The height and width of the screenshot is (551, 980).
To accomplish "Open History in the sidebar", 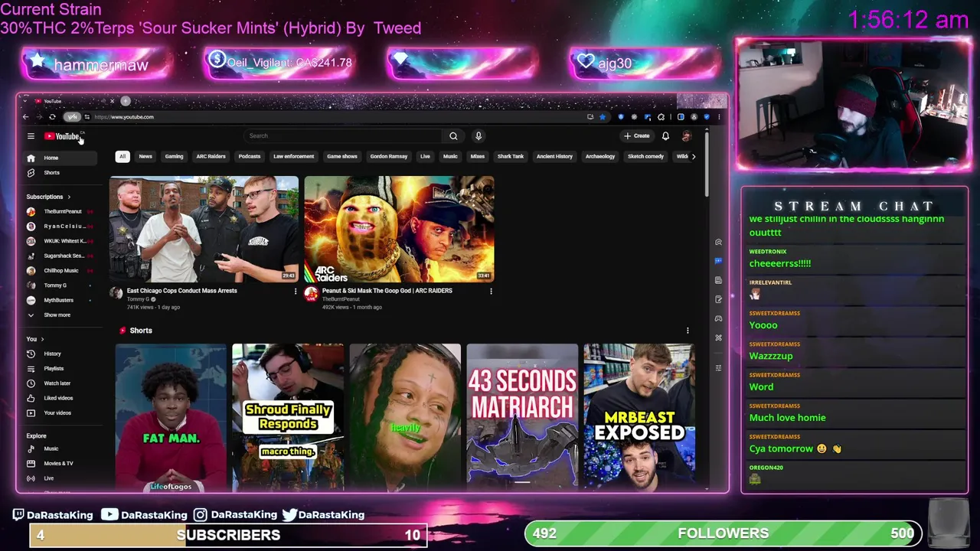I will pos(52,354).
